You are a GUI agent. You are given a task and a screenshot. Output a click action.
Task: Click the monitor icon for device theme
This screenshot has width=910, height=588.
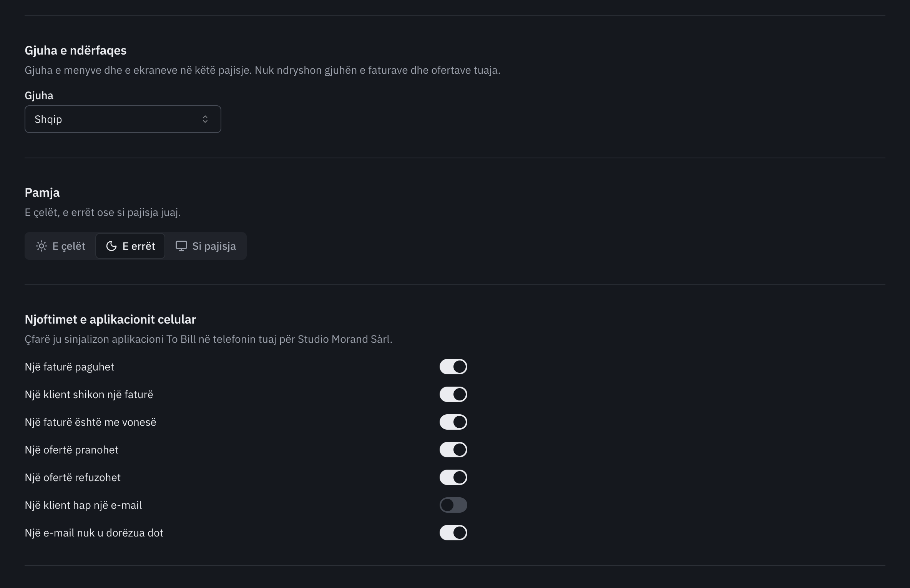point(181,246)
